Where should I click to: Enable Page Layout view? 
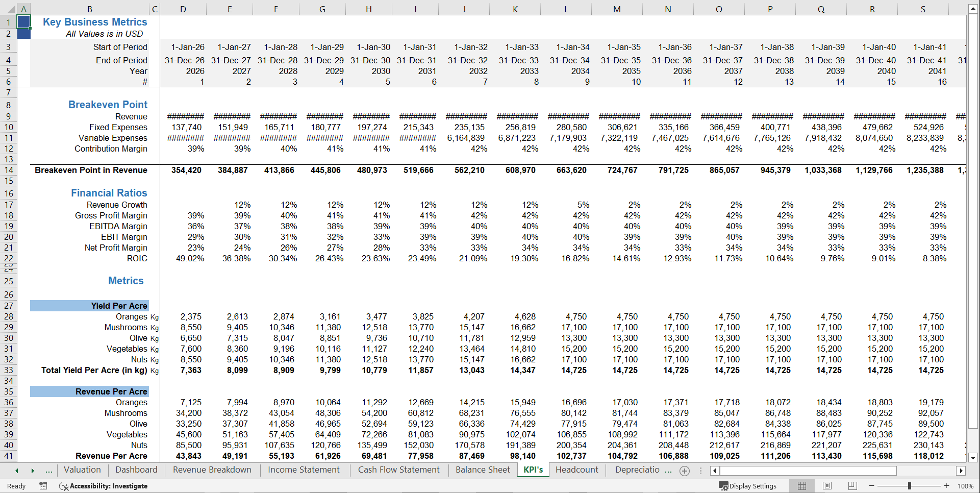coord(827,486)
